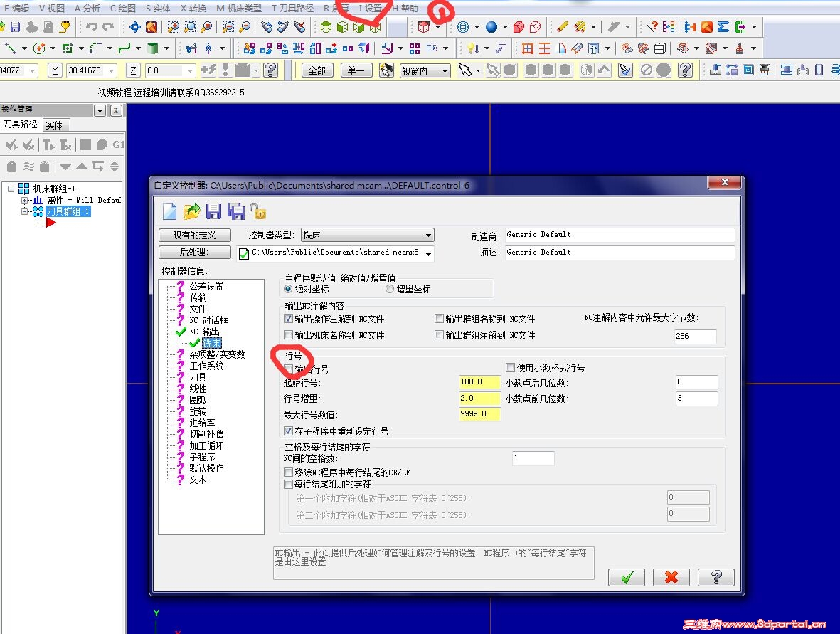The height and width of the screenshot is (634, 840).
Task: Click the save icon in main toolbar
Action: [15, 27]
